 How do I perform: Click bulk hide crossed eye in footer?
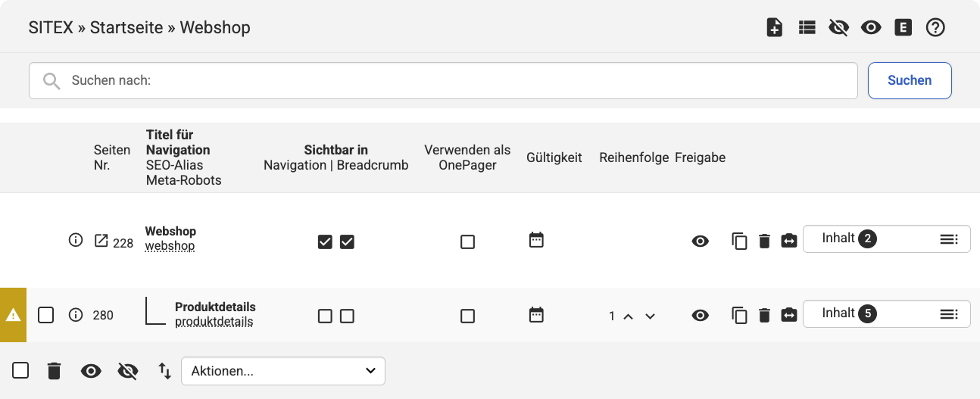coord(129,371)
